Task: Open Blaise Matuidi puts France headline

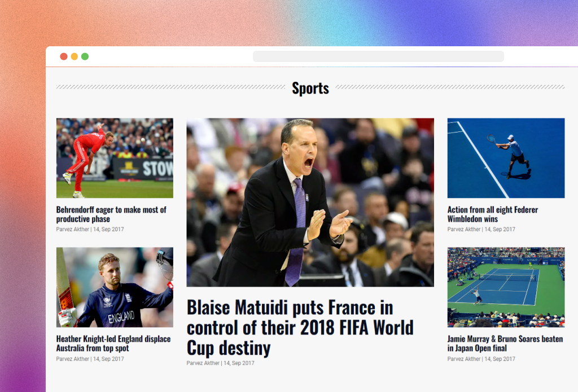Action: 300,328
